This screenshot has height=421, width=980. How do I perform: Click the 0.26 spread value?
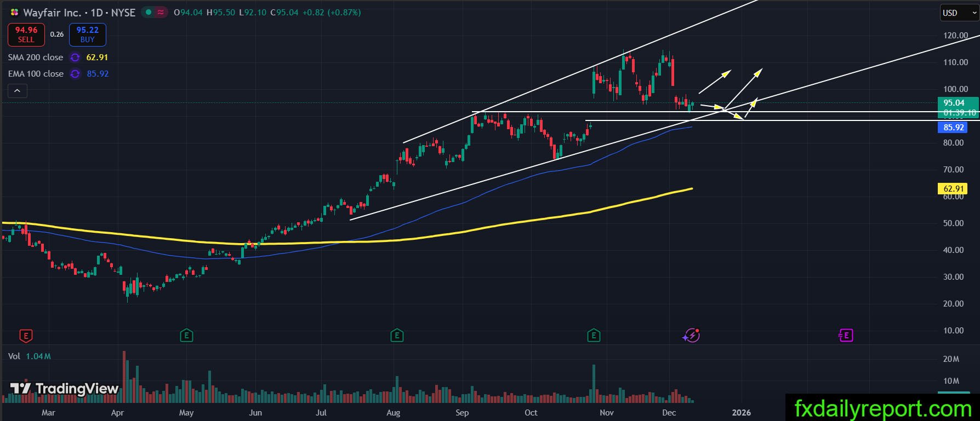tap(57, 34)
